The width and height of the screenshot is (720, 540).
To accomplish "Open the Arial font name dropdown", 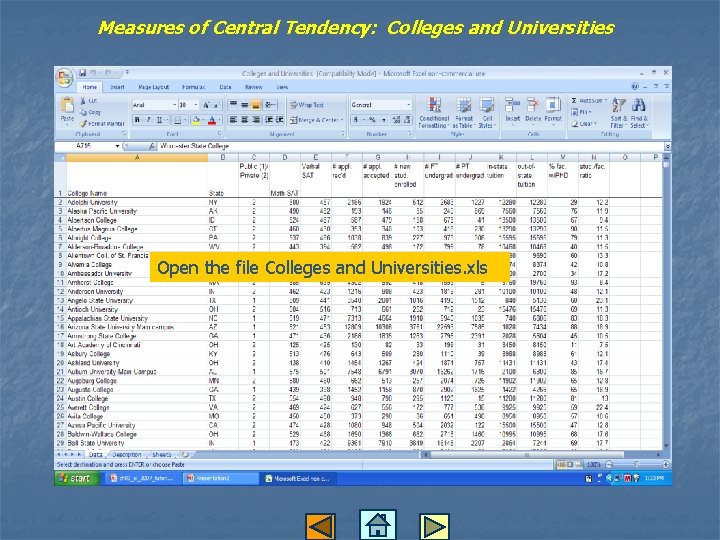I will click(x=174, y=105).
